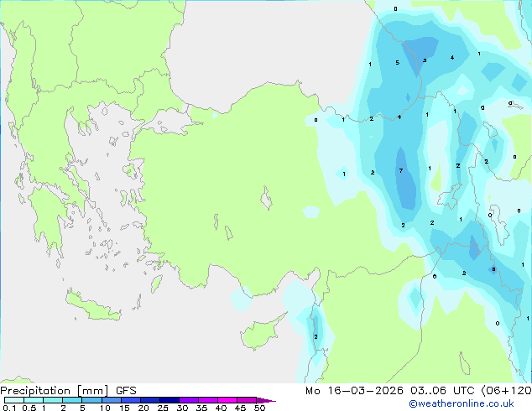Select legend swatch between 10 and 15

pos(111,400)
